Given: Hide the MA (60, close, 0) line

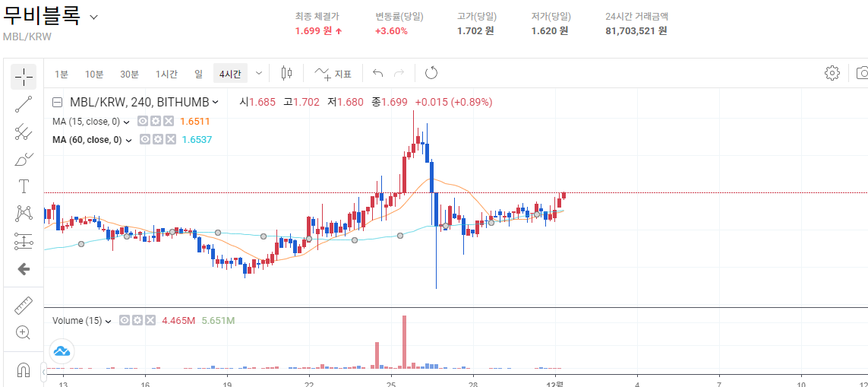Looking at the screenshot, I should click(x=145, y=140).
